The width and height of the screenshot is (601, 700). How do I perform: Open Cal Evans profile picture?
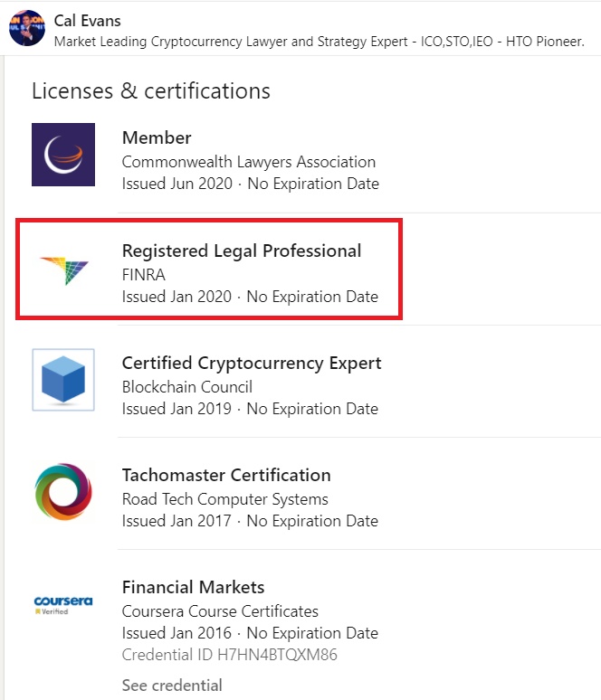coord(27,28)
